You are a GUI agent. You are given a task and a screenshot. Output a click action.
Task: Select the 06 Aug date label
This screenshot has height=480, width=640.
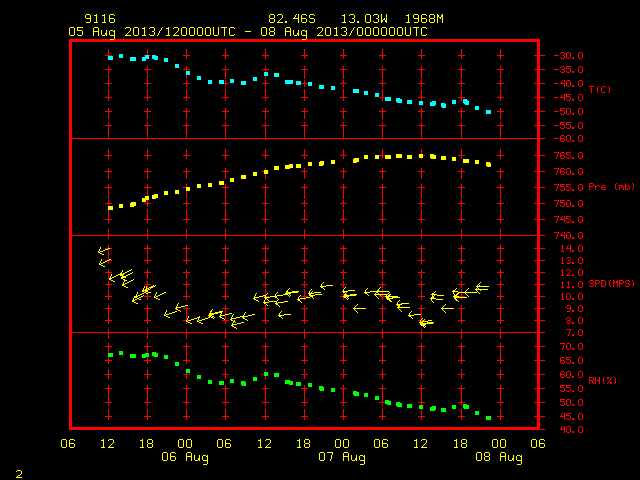tap(184, 457)
